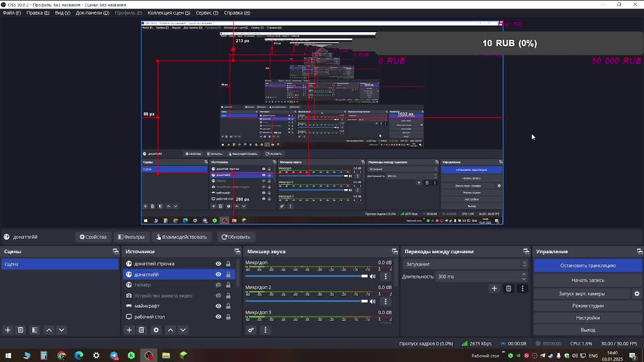Open scene filters icon in Scenes panel
Screen dimensions: 644x362
tap(35, 330)
